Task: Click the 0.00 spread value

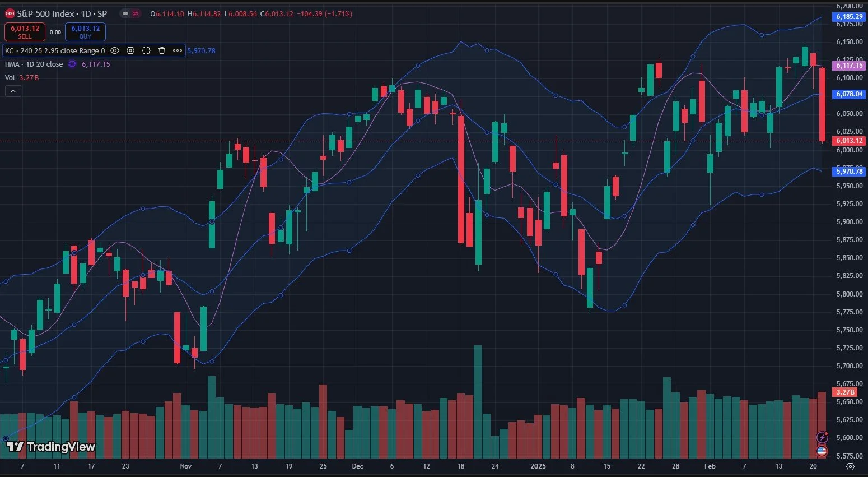Action: click(55, 33)
